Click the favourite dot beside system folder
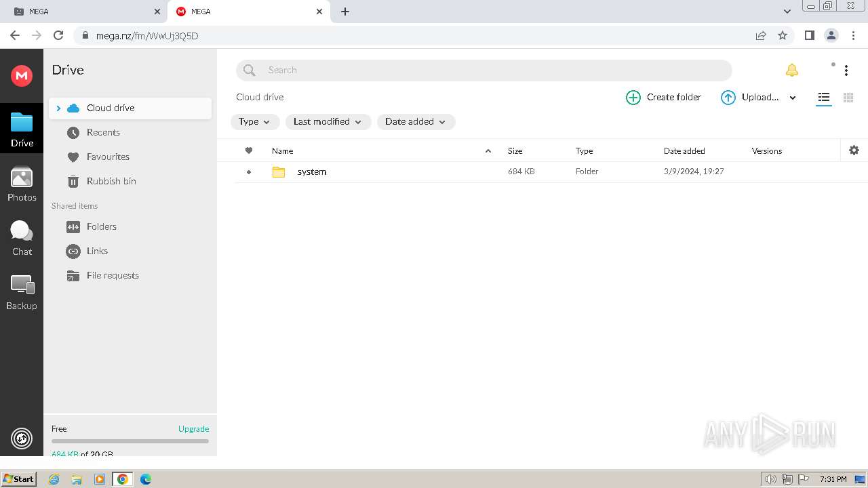 249,172
